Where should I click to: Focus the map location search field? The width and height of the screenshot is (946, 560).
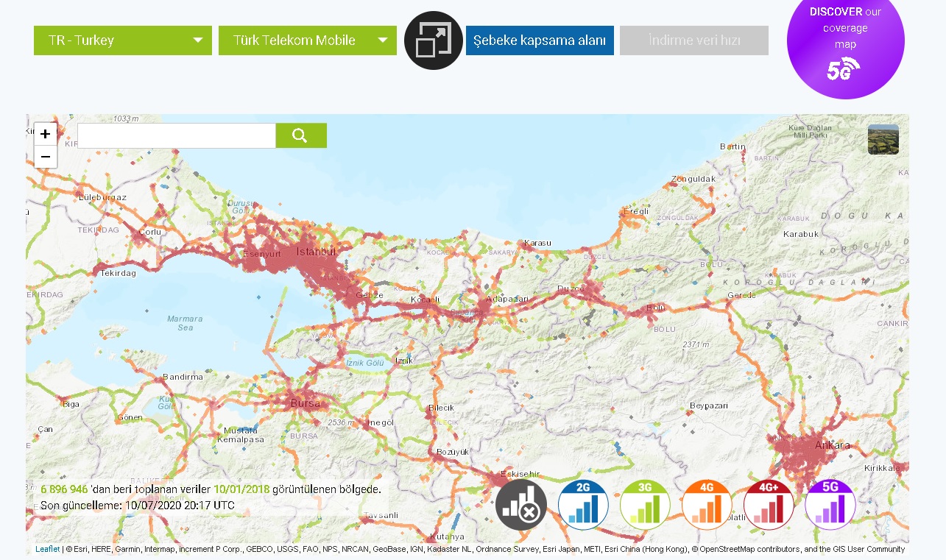coord(177,135)
